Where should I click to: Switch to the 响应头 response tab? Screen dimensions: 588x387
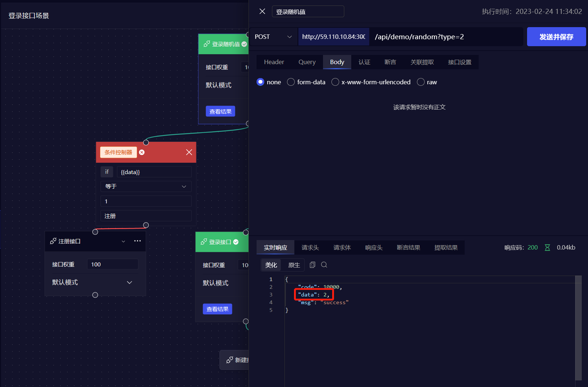(x=373, y=247)
